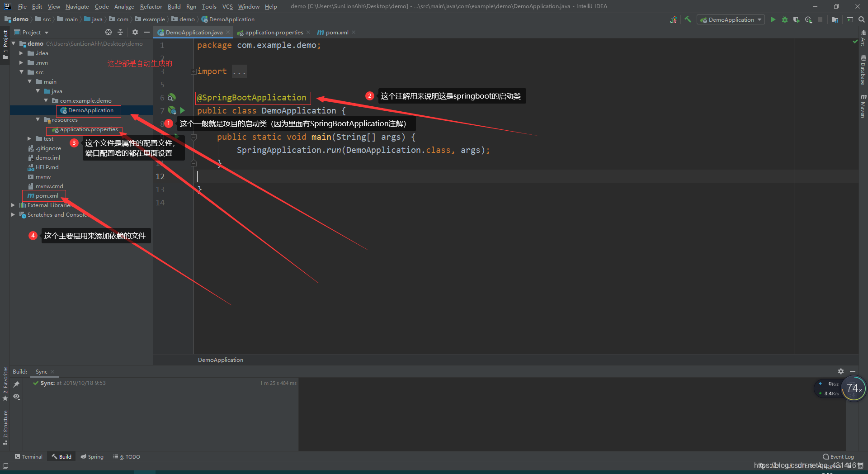
Task: Open the run configuration dropdown DemoApplication
Action: point(731,19)
